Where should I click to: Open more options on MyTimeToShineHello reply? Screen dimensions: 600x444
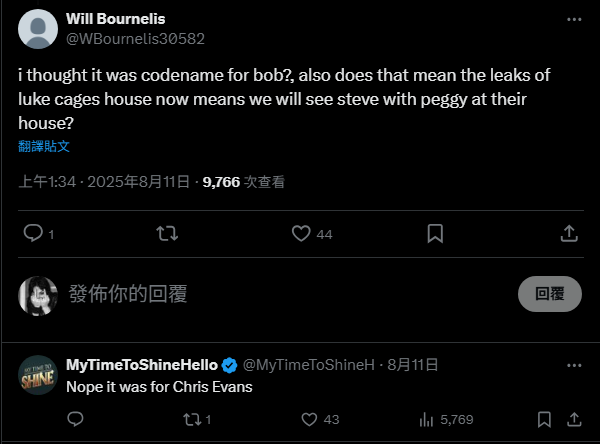click(x=573, y=365)
